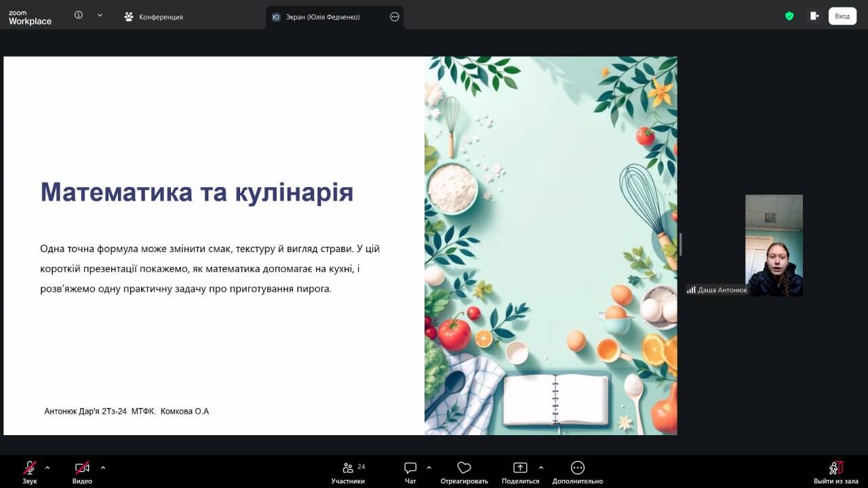This screenshot has width=868, height=488.
Task: Expand the chat options arrow
Action: (x=429, y=467)
